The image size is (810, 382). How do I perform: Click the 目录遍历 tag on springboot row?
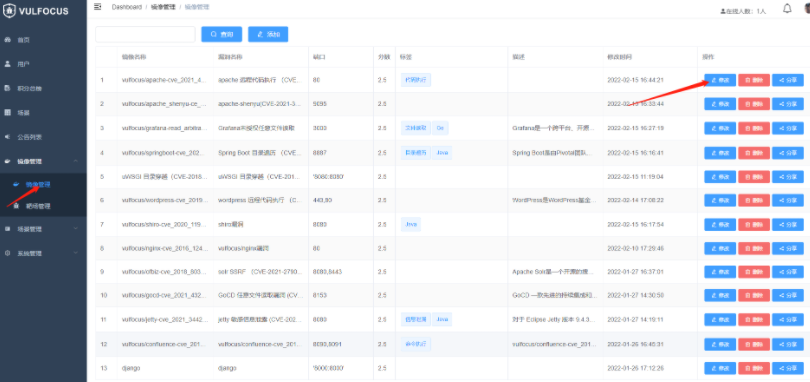[x=415, y=152]
